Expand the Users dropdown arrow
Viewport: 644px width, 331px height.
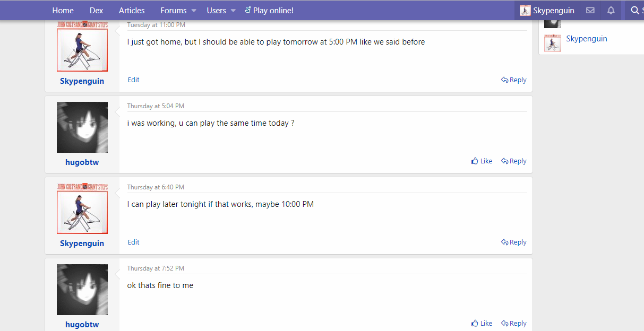pyautogui.click(x=233, y=11)
